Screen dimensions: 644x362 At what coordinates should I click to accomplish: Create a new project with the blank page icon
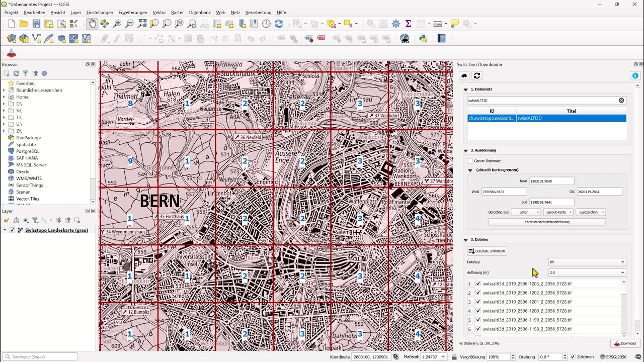click(11, 24)
